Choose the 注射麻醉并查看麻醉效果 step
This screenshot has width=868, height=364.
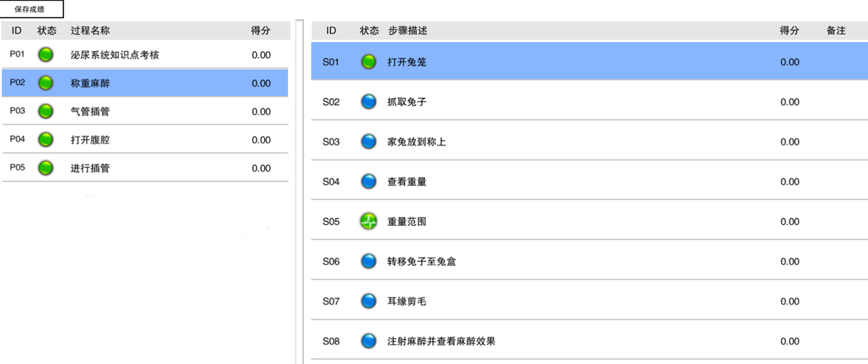point(589,341)
